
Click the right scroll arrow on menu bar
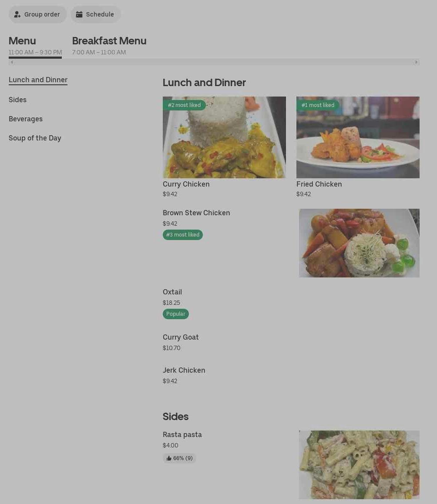tap(416, 62)
